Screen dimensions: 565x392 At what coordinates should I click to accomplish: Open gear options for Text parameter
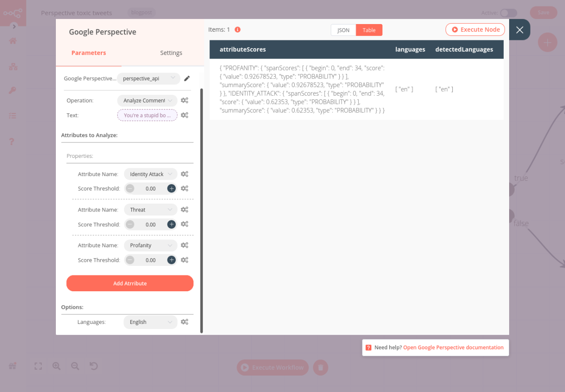[184, 115]
